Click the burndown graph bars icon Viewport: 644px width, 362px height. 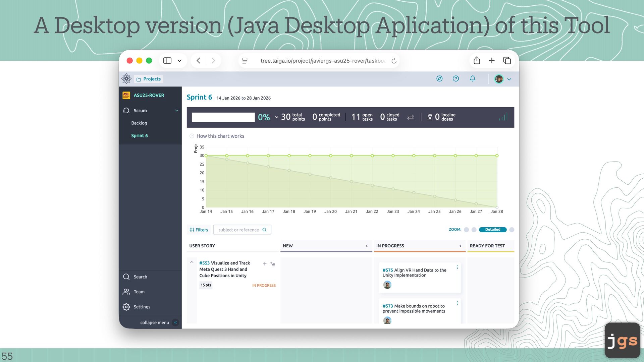(503, 117)
